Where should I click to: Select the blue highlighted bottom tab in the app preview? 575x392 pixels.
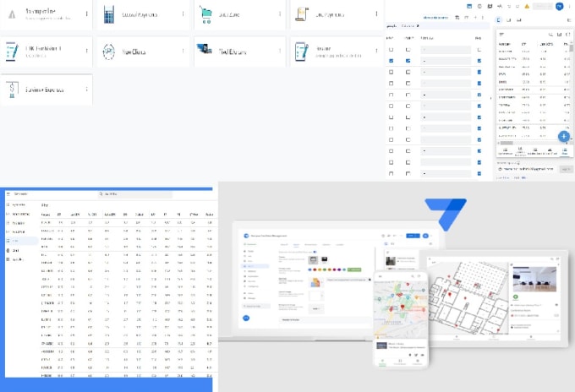click(565, 151)
